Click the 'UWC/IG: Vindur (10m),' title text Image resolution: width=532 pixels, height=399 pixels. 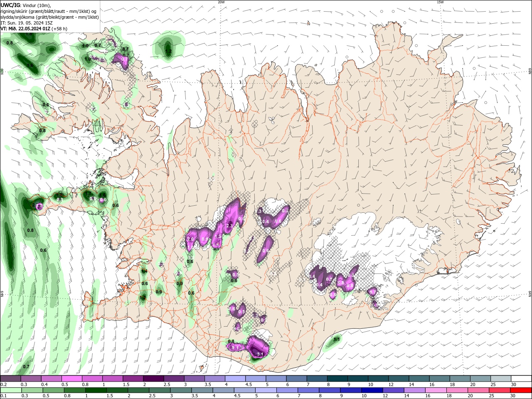(x=26, y=5)
